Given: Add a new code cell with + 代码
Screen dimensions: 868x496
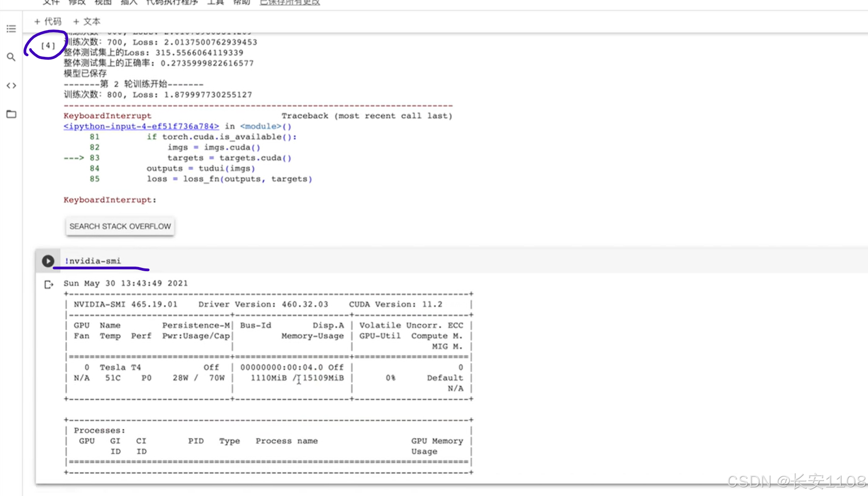Looking at the screenshot, I should [48, 21].
